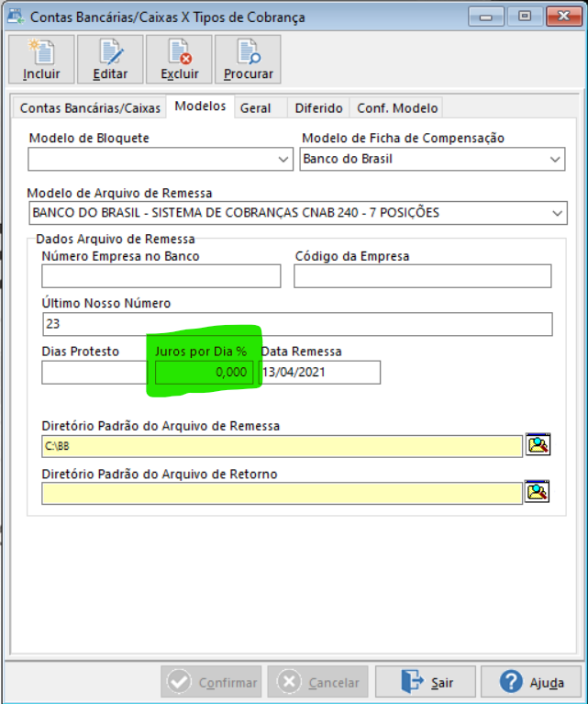Screen dimensions: 588x704
Task: Click the app icon in title bar
Action: click(x=17, y=17)
